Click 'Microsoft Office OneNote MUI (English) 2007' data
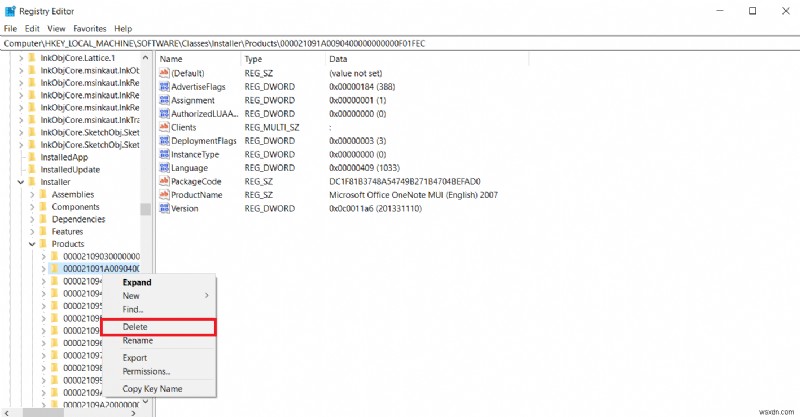The height and width of the screenshot is (417, 800). [x=413, y=194]
